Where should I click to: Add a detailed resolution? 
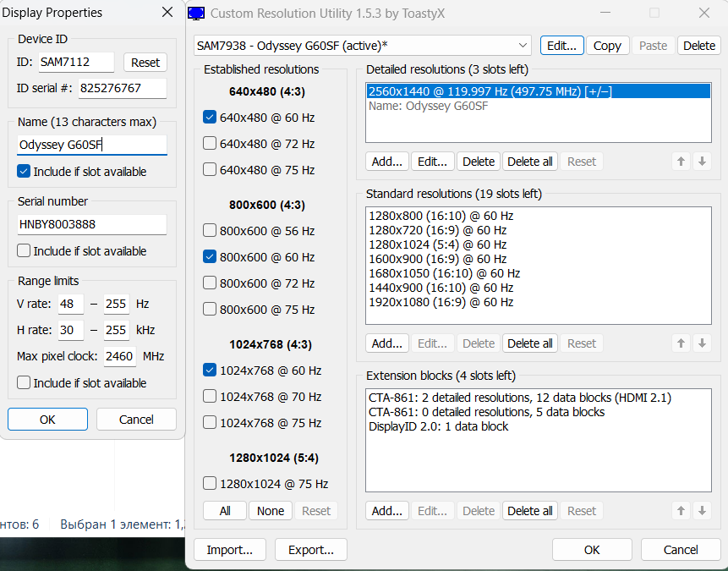tap(386, 162)
